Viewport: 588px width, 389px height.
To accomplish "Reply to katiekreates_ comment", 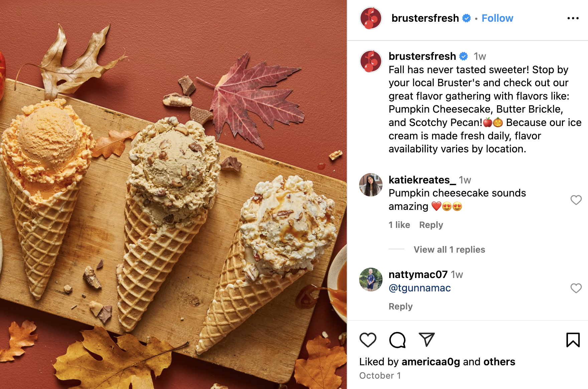I will [431, 225].
